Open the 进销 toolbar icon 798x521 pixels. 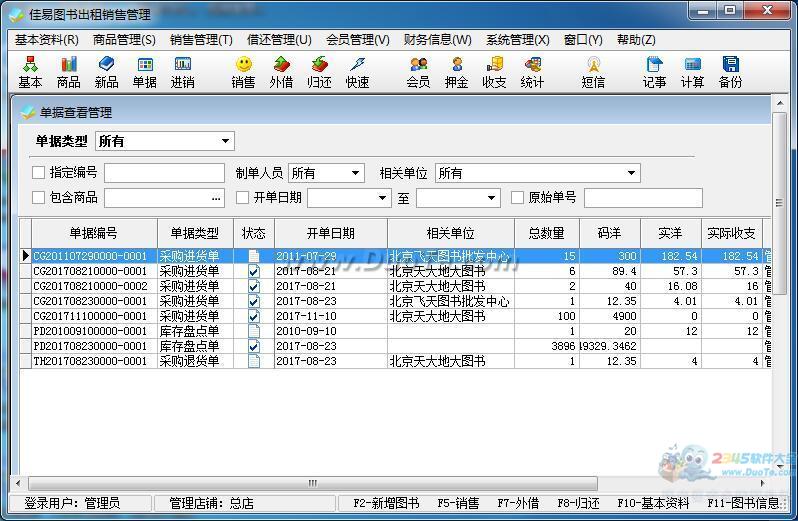(182, 72)
